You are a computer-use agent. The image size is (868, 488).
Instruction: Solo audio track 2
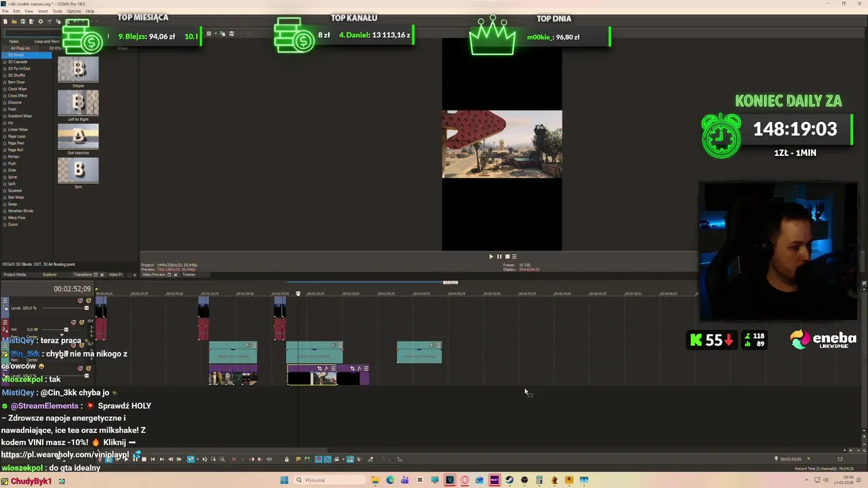pos(81,323)
